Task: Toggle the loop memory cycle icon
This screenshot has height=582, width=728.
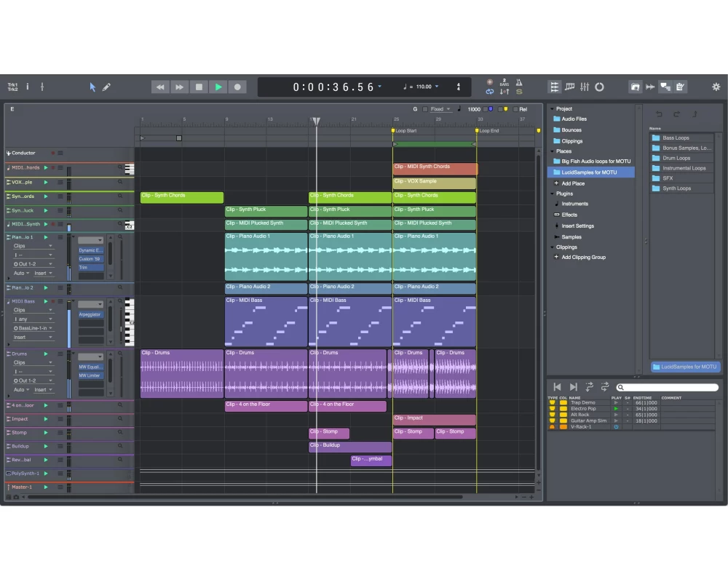Action: [490, 92]
